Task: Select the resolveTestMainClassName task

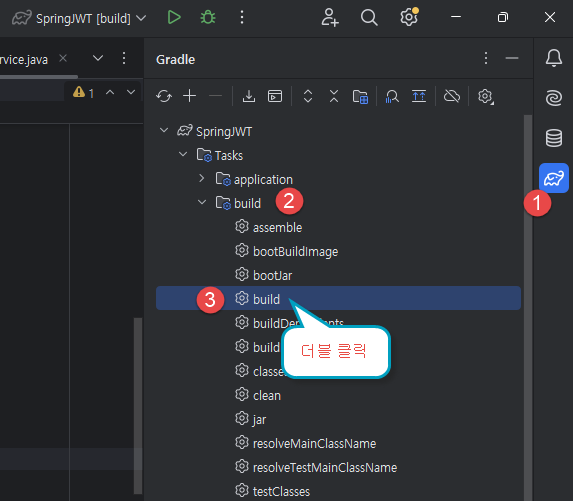Action: (x=325, y=468)
